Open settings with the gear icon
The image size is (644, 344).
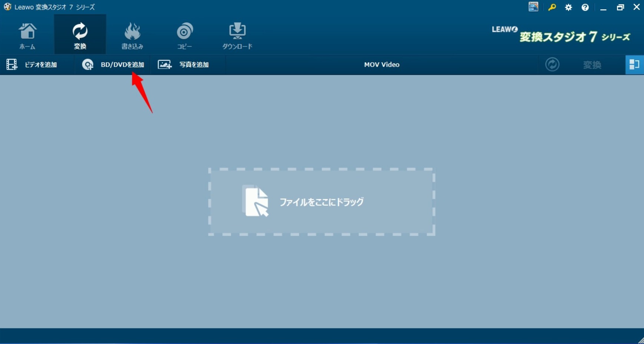tap(568, 7)
